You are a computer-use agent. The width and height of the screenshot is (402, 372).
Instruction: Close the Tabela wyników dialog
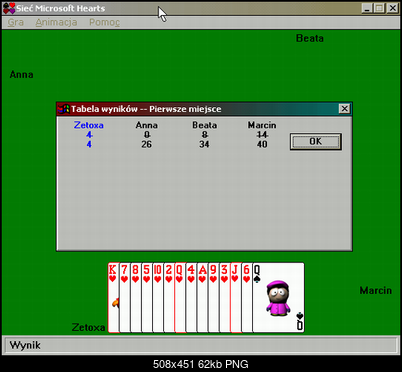pos(344,109)
